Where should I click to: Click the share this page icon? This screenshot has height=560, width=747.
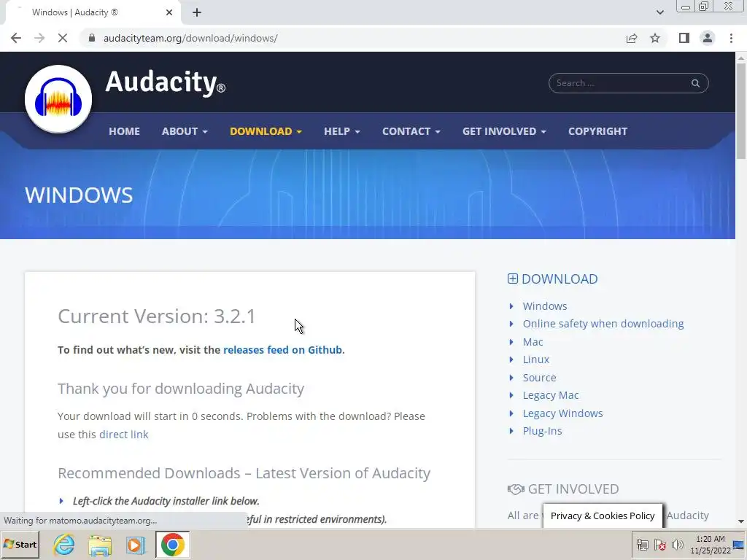(632, 38)
